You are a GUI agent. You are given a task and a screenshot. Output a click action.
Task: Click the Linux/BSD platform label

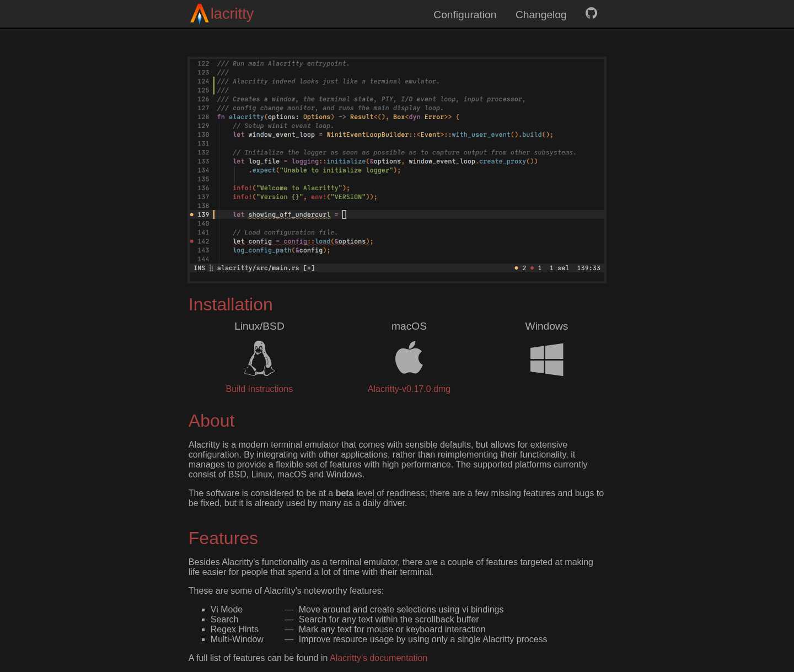[259, 326]
